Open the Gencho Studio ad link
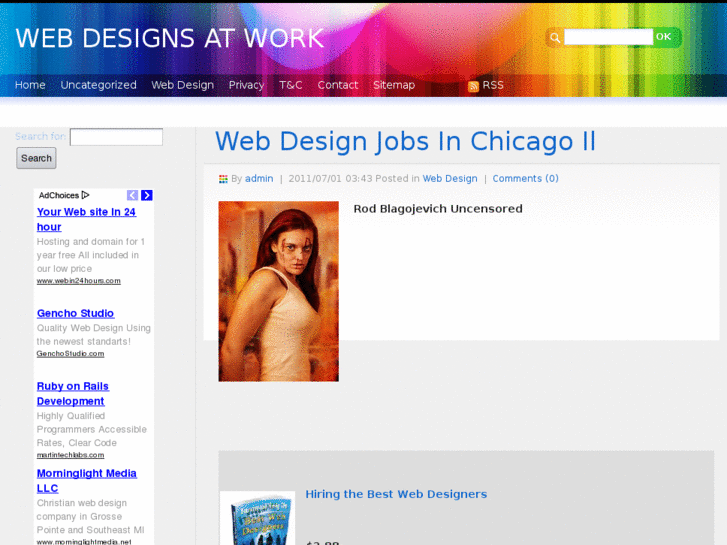This screenshot has height=545, width=727. click(76, 314)
